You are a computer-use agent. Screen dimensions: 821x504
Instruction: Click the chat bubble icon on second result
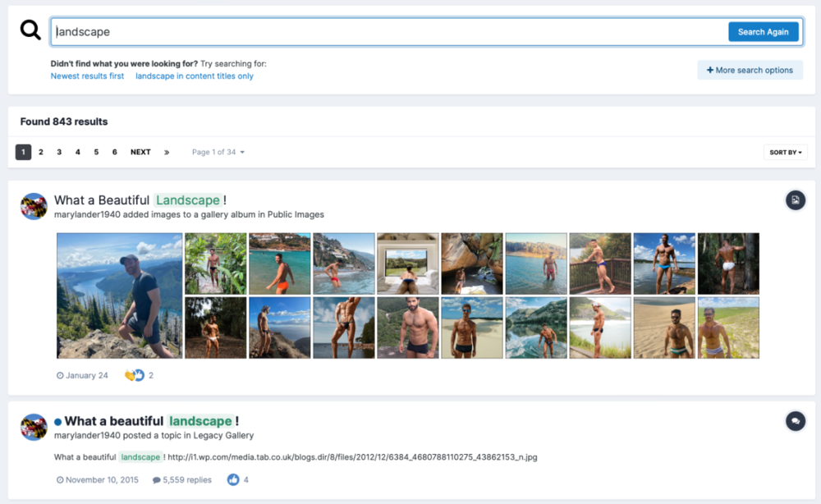click(795, 421)
